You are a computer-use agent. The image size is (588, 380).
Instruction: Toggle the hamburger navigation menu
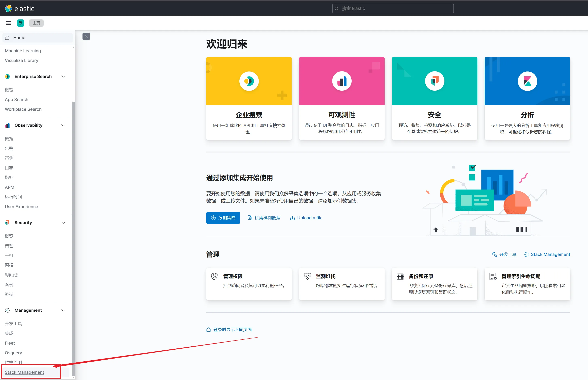[8, 23]
